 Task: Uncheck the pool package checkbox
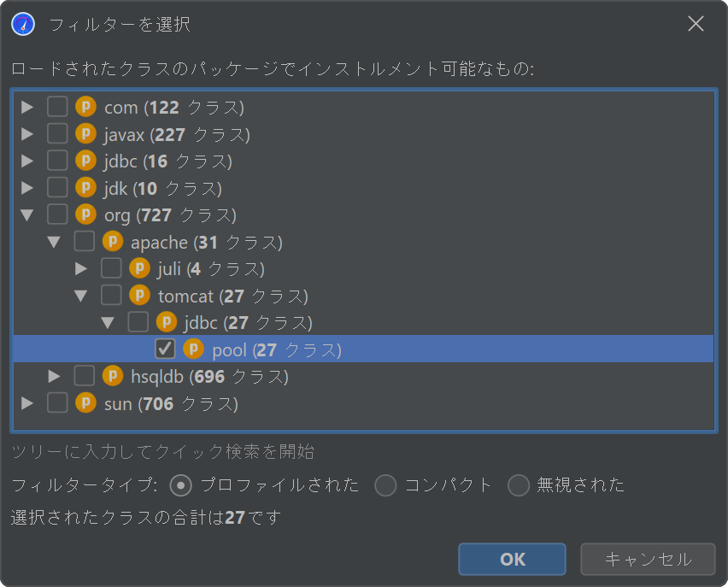point(165,349)
